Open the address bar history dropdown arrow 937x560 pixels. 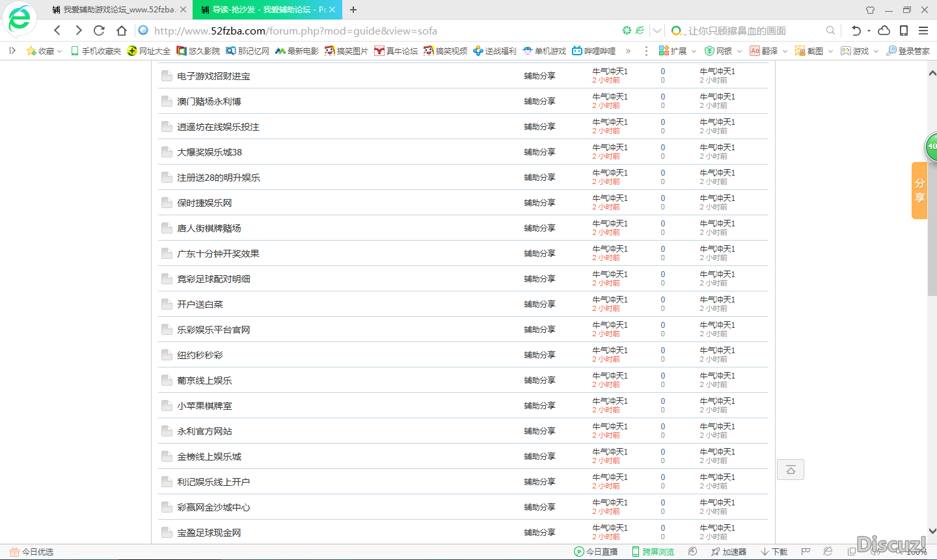point(657,31)
